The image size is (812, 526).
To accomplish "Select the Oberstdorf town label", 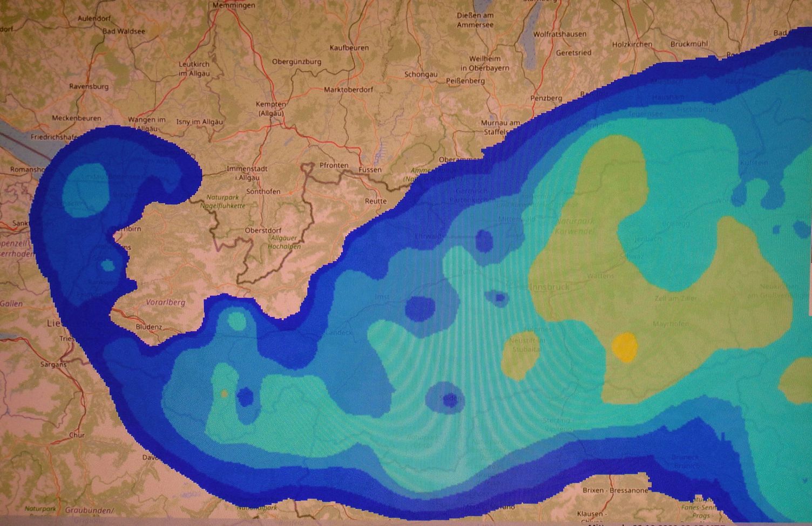I will click(264, 230).
